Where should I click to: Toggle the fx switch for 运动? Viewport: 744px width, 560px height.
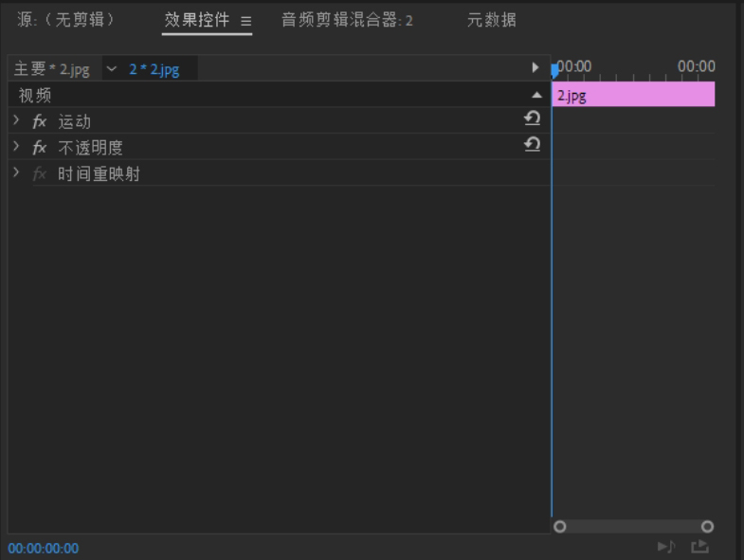40,121
